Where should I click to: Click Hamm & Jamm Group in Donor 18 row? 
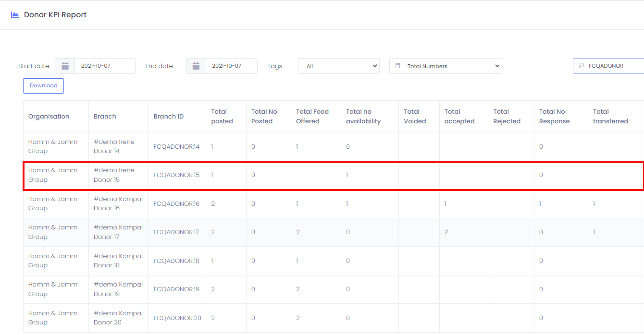52,261
